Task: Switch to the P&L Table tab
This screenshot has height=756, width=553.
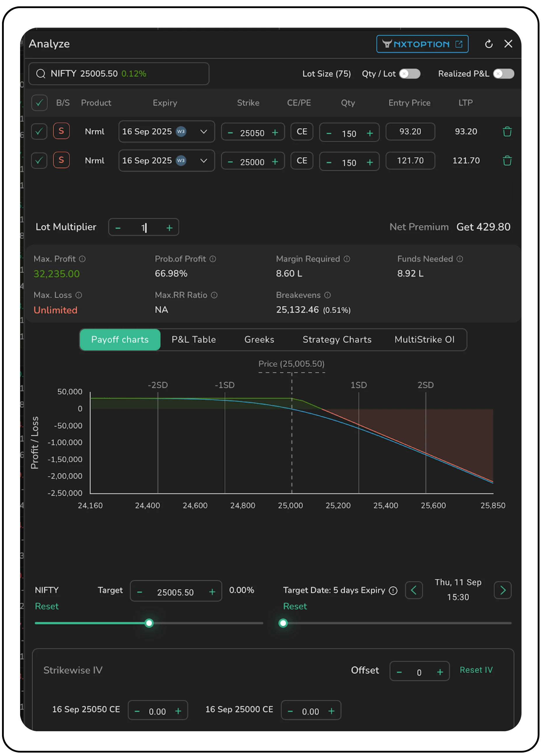Action: [x=194, y=339]
